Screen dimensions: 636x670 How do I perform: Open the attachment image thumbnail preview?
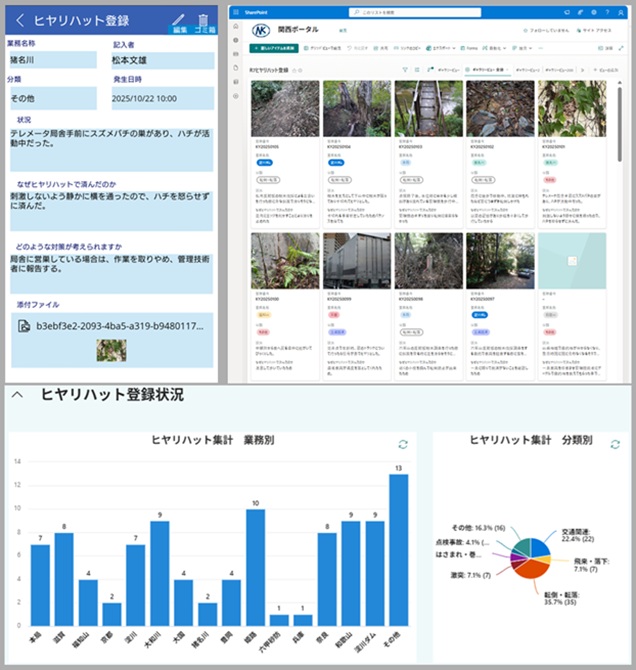pos(111,349)
